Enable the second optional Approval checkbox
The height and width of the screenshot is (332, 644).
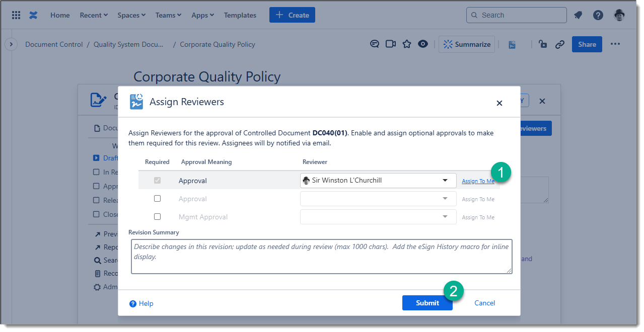157,199
